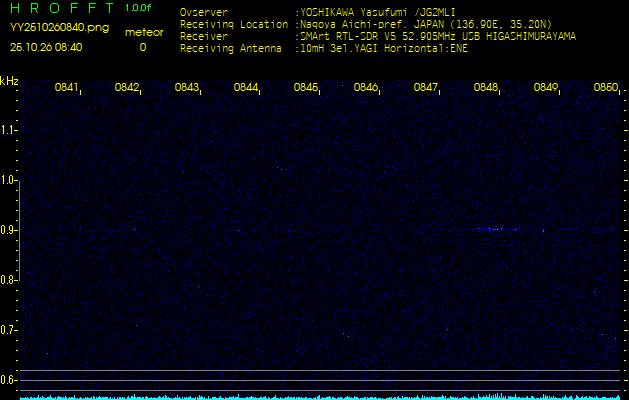Click the Ovserver name YOSHIKAWA Yasufumi /JG2MLI
The width and height of the screenshot is (629, 400).
tap(377, 12)
